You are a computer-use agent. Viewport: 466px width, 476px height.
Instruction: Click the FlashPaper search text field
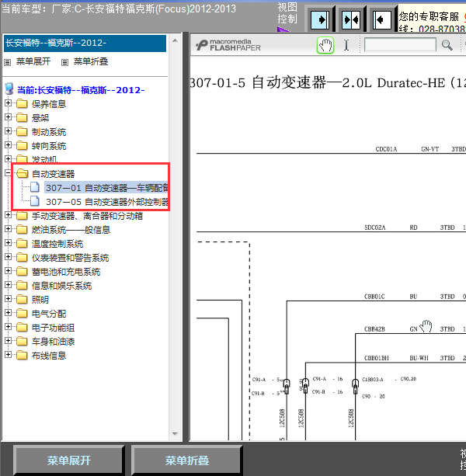coord(400,45)
